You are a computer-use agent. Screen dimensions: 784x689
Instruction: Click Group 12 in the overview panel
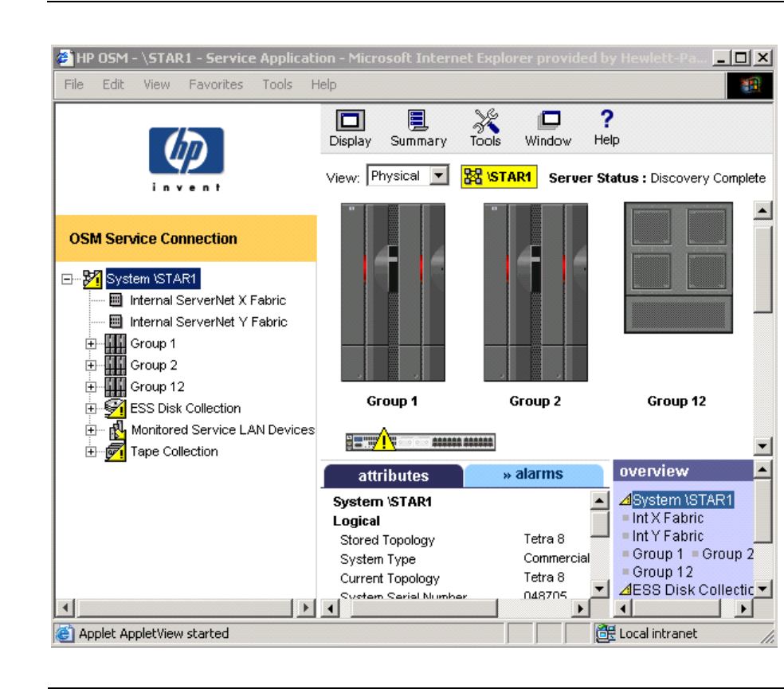pos(662,572)
